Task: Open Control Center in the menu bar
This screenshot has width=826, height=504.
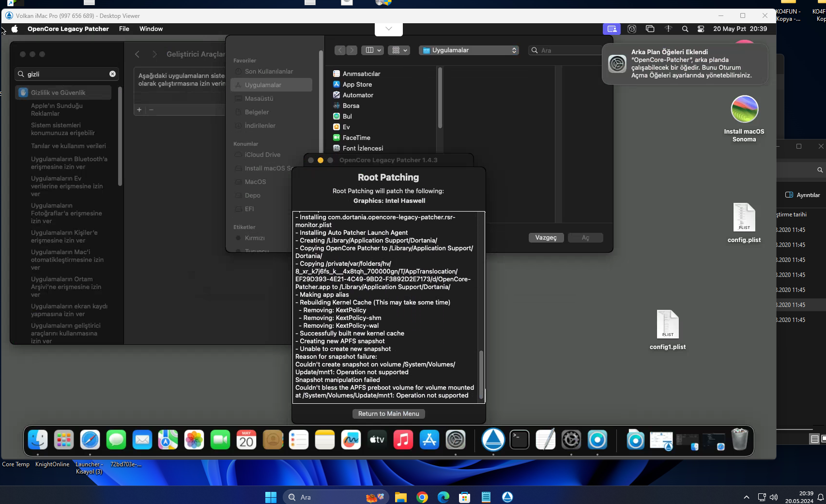Action: pos(701,29)
